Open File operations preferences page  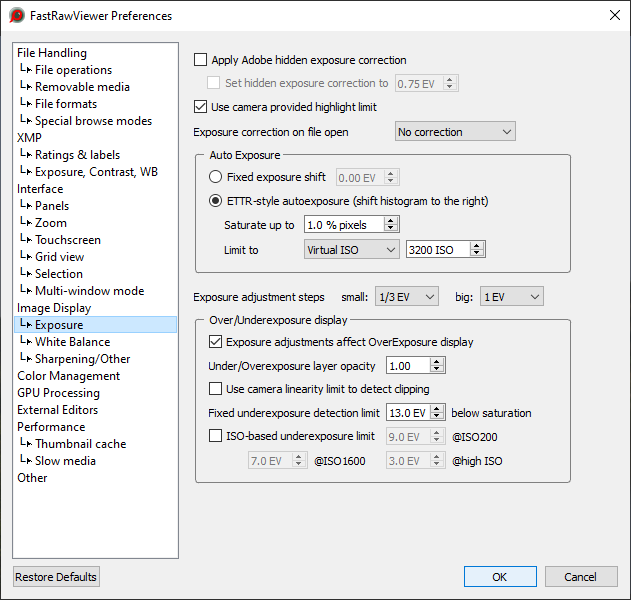coord(73,70)
